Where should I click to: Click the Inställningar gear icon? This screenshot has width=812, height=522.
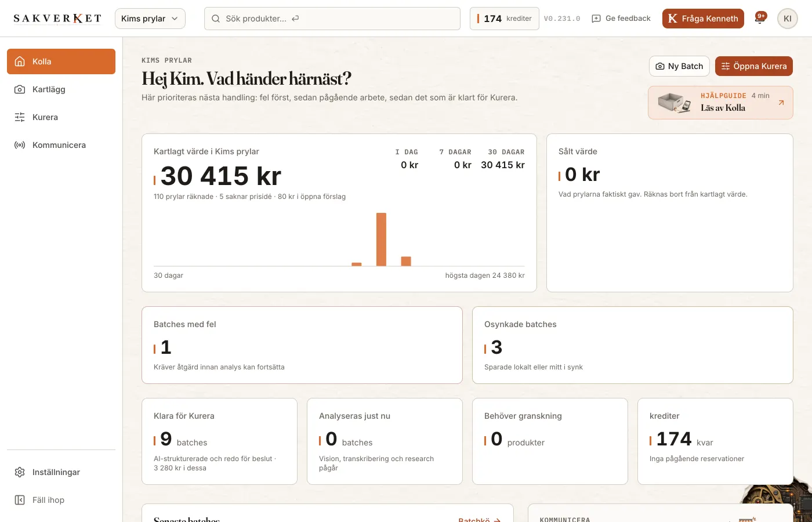pos(20,472)
